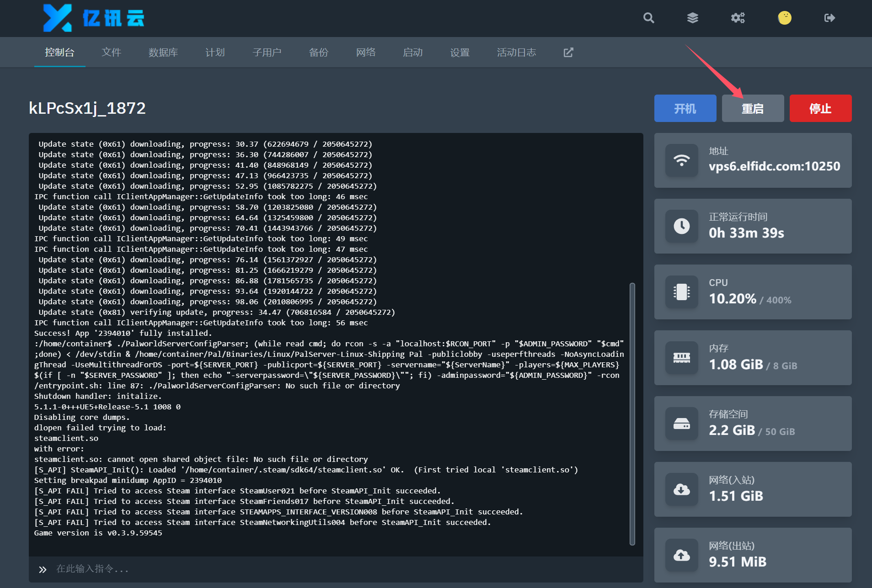
Task: Click CPU usage value 10.20%
Action: click(x=733, y=299)
